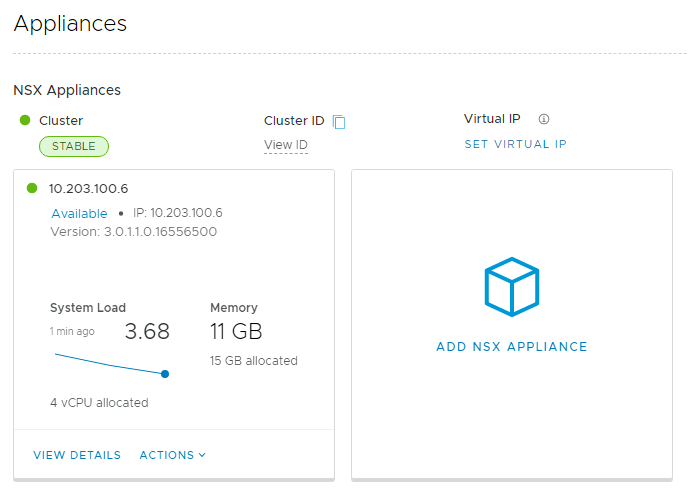Click the Appliances page heading

click(x=70, y=23)
